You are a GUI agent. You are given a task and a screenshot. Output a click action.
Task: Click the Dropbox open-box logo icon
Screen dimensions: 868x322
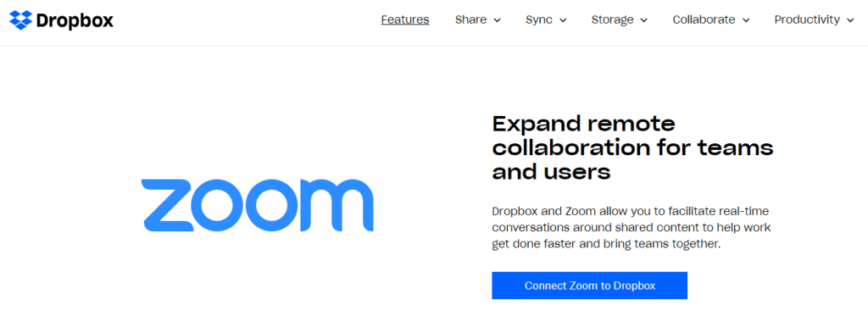coord(20,20)
